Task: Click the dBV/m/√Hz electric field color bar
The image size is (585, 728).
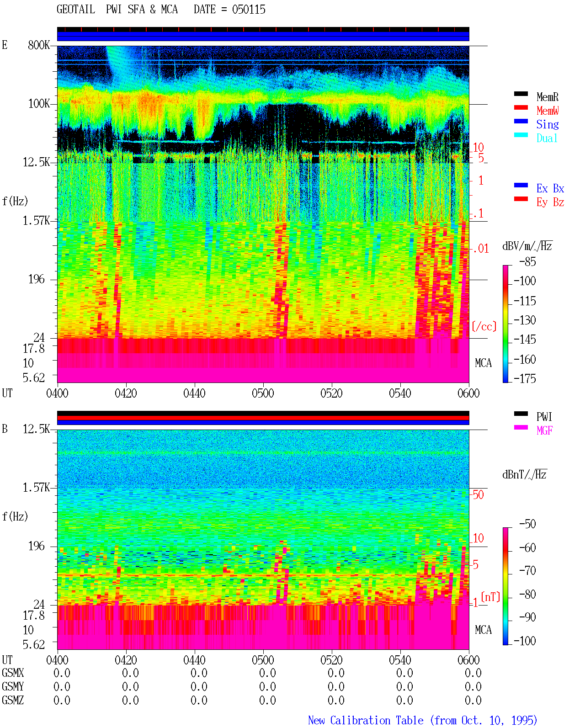Action: point(505,324)
